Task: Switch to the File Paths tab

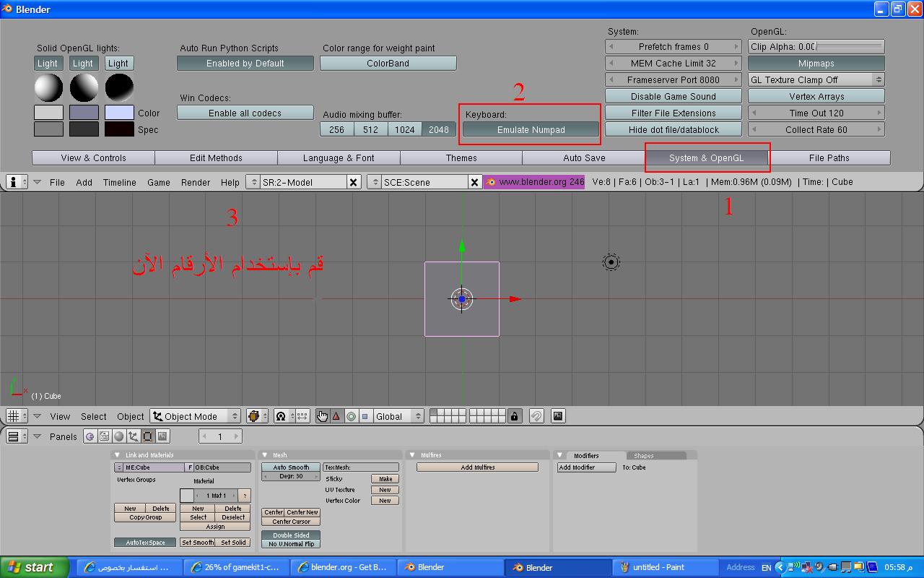Action: 829,158
